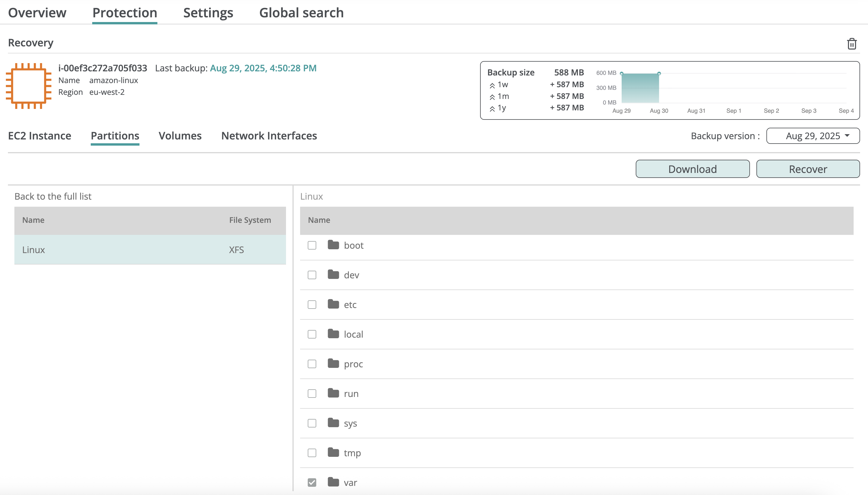Click the Aug 30 chart data point
Viewport: 868px width, 495px height.
pyautogui.click(x=659, y=73)
